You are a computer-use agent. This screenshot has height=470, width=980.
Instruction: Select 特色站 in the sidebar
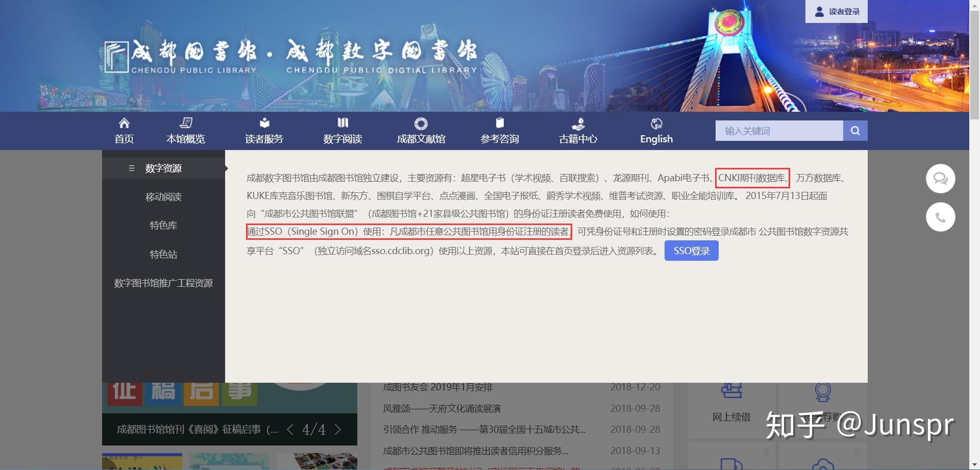coord(163,254)
